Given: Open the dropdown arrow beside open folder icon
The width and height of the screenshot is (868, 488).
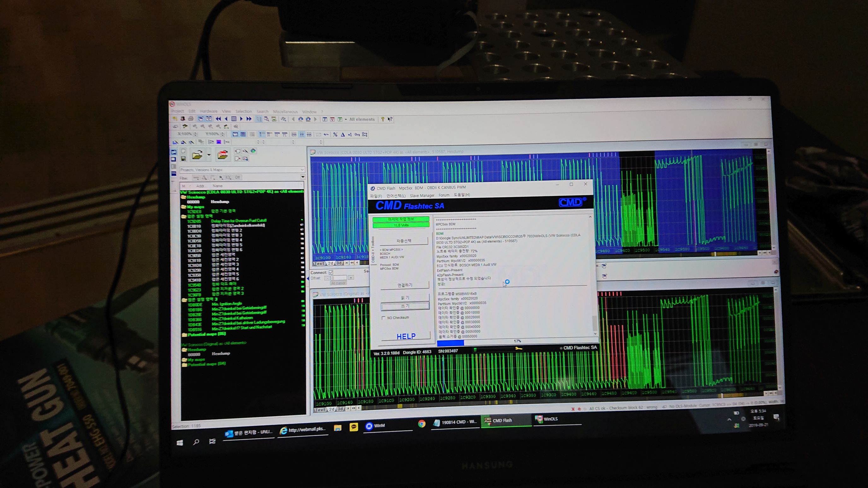Looking at the screenshot, I should (x=208, y=155).
